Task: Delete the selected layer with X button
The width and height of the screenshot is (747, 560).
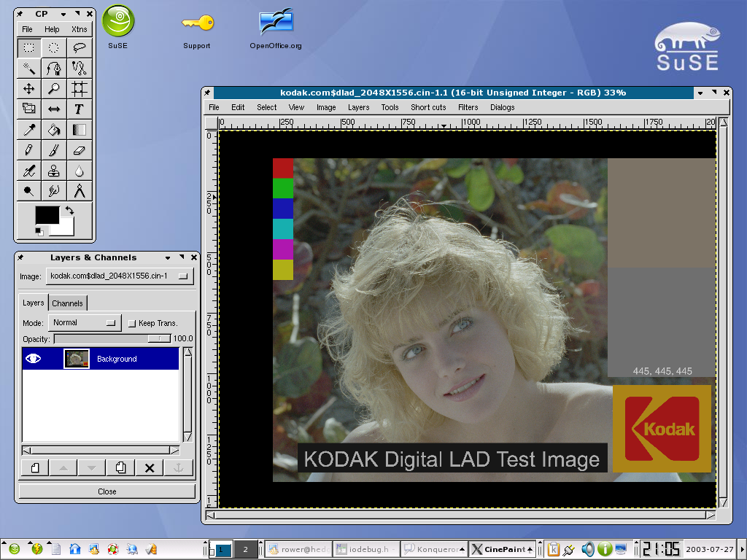Action: click(x=150, y=467)
